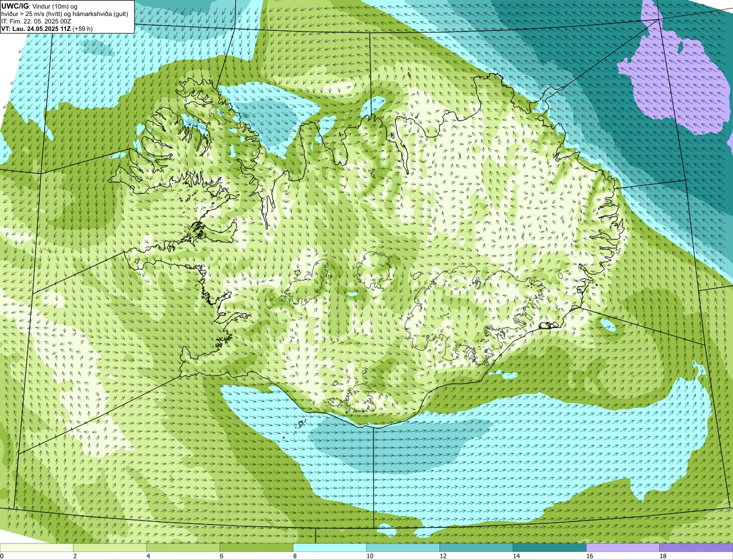733x560 pixels.
Task: Click the lavender 16–18 m/s legend swatch
Action: tap(623, 548)
